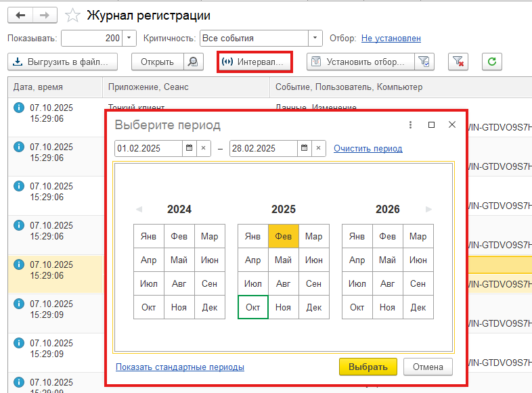532x393 pixels.
Task: Open calendar picker for start date 01.02.2025
Action: (x=190, y=148)
